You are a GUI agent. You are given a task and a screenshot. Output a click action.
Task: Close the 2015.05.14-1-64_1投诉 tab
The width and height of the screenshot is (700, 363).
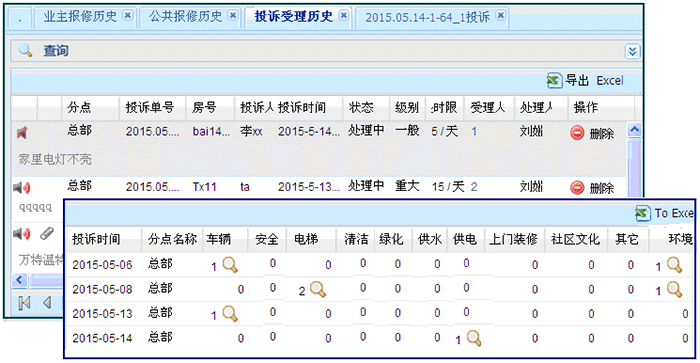501,16
